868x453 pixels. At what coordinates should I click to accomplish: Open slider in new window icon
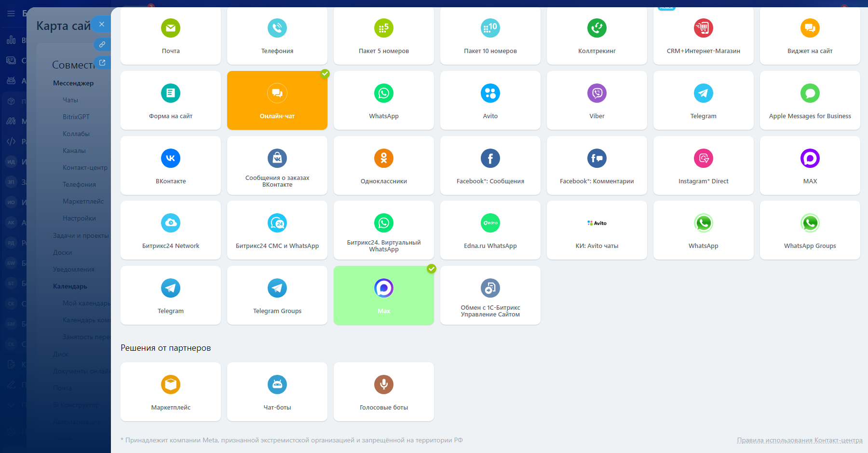point(102,62)
